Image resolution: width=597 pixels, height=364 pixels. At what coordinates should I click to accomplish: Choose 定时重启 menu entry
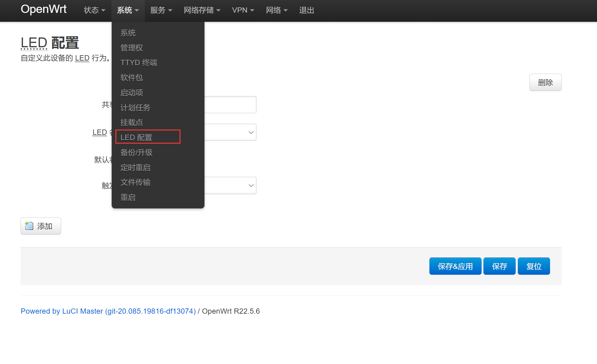coord(135,168)
